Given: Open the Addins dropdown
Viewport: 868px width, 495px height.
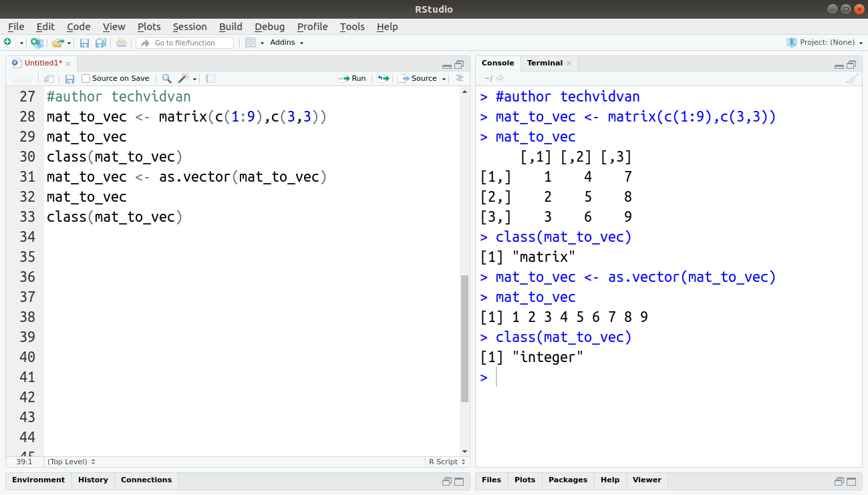Looking at the screenshot, I should [x=287, y=43].
